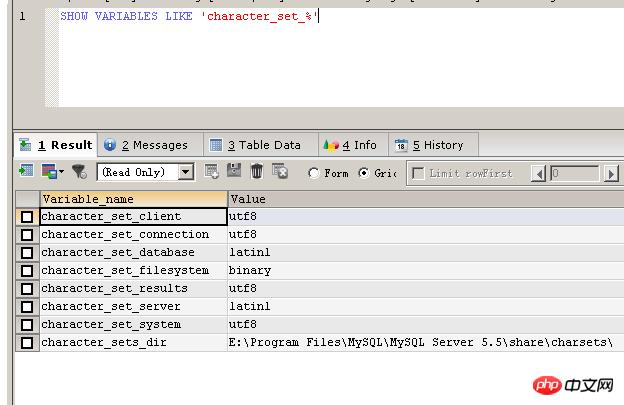Select the Grid view radio button

[x=363, y=173]
